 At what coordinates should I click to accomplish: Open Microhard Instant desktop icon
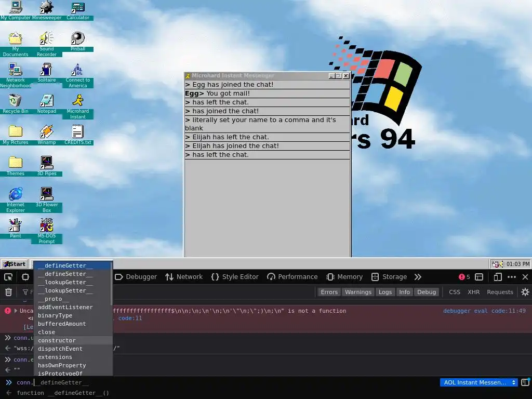tap(78, 107)
